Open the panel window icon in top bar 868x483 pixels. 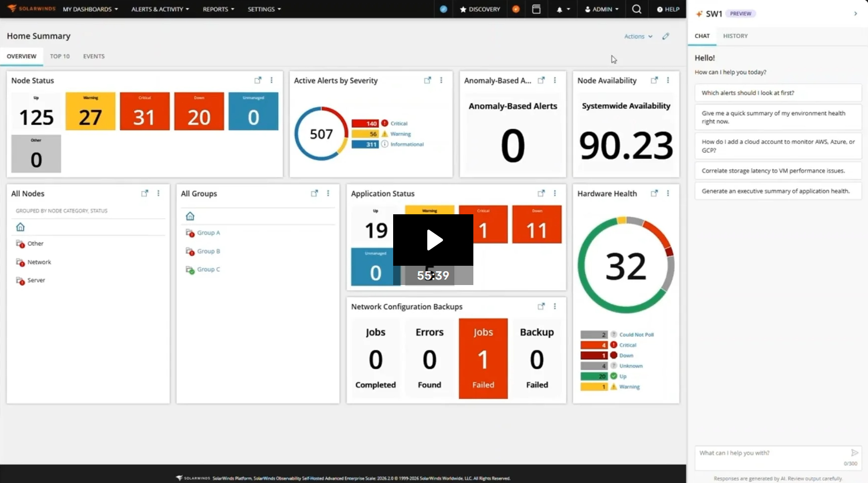coord(536,9)
